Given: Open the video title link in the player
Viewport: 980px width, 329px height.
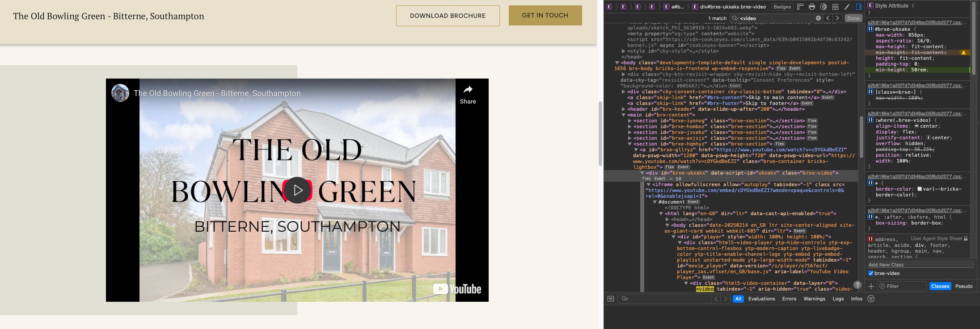Looking at the screenshot, I should click(x=217, y=93).
